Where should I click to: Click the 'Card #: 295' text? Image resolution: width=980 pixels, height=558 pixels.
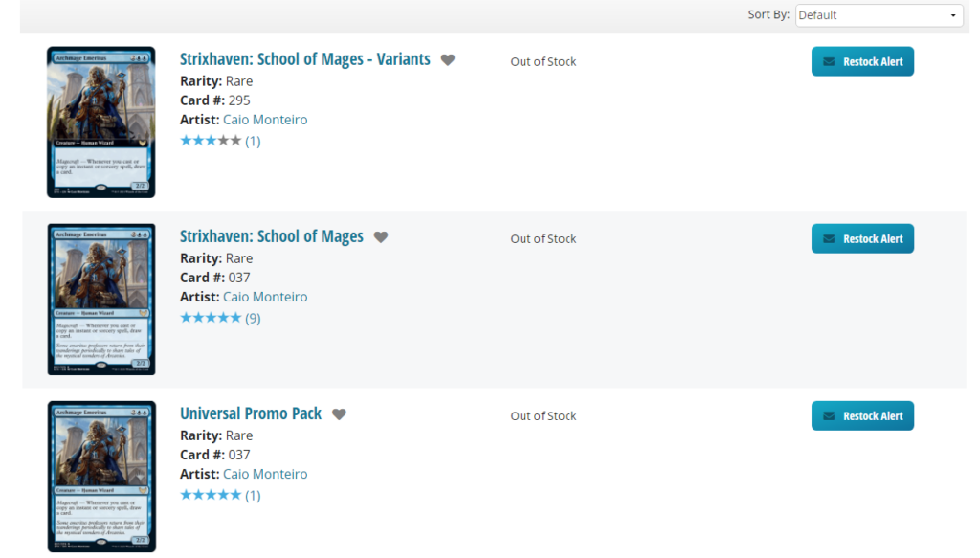point(215,100)
